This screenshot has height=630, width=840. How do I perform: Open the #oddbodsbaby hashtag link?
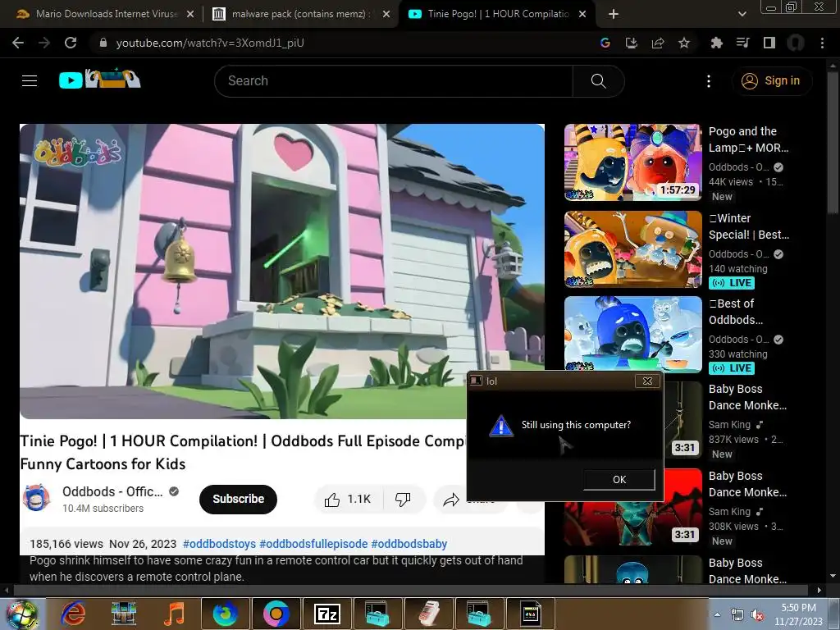tap(409, 544)
